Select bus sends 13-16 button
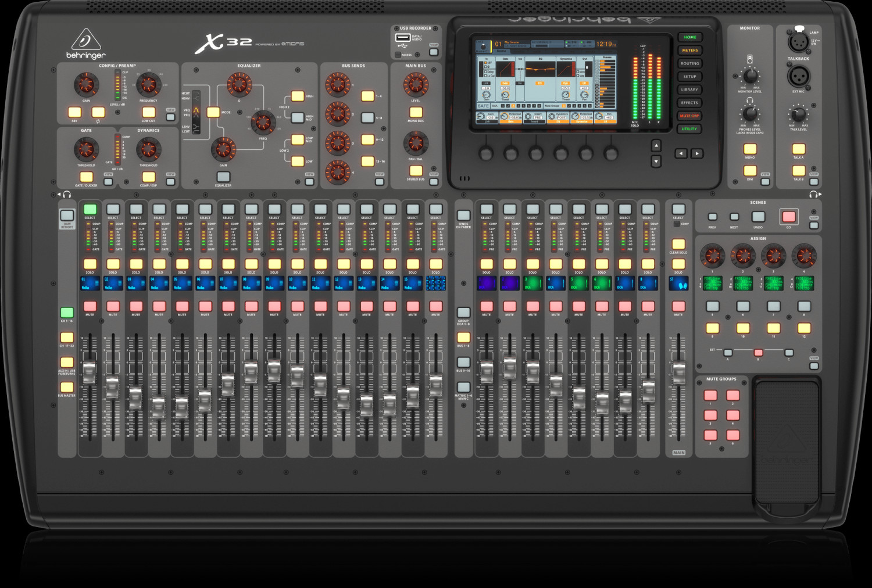Viewport: 872px width, 588px height. pyautogui.click(x=367, y=161)
